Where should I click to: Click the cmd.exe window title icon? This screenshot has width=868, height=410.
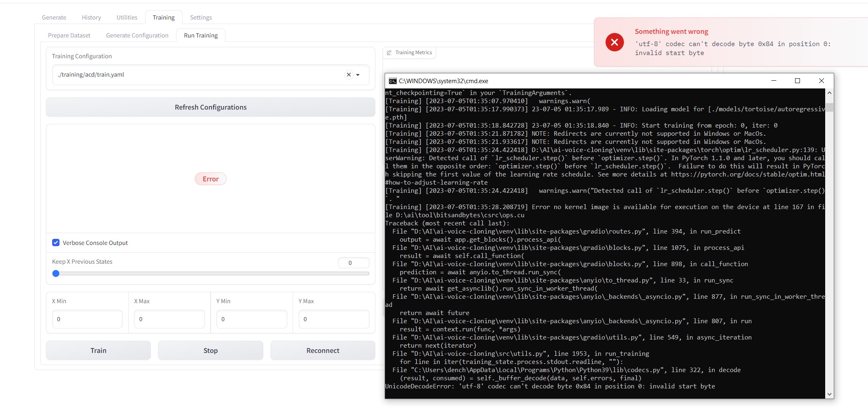tap(392, 81)
